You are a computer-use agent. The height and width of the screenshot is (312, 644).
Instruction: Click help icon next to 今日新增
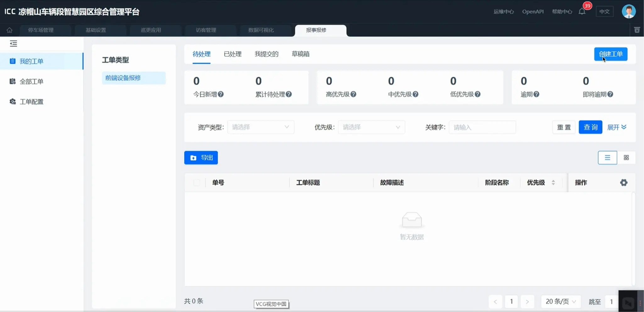pyautogui.click(x=221, y=94)
